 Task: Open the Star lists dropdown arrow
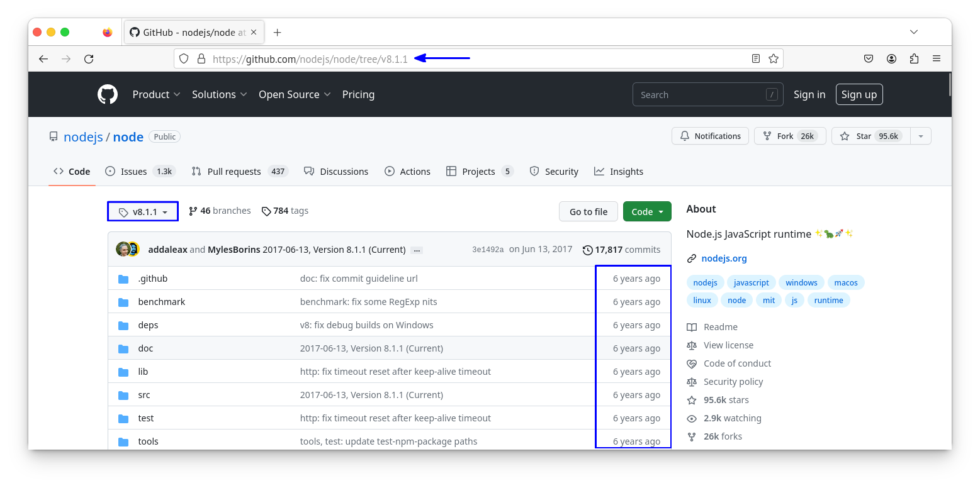point(921,136)
